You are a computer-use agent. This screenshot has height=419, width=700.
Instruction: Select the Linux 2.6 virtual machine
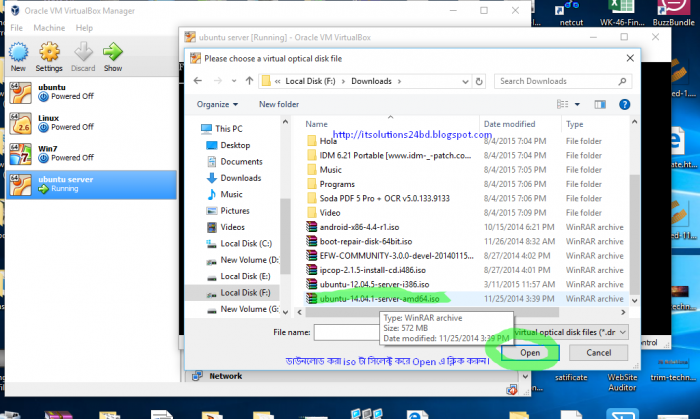[91, 123]
